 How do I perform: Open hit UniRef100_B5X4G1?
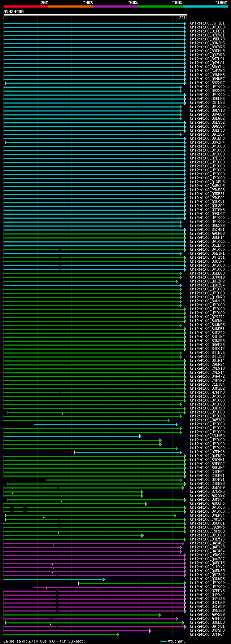(207, 230)
